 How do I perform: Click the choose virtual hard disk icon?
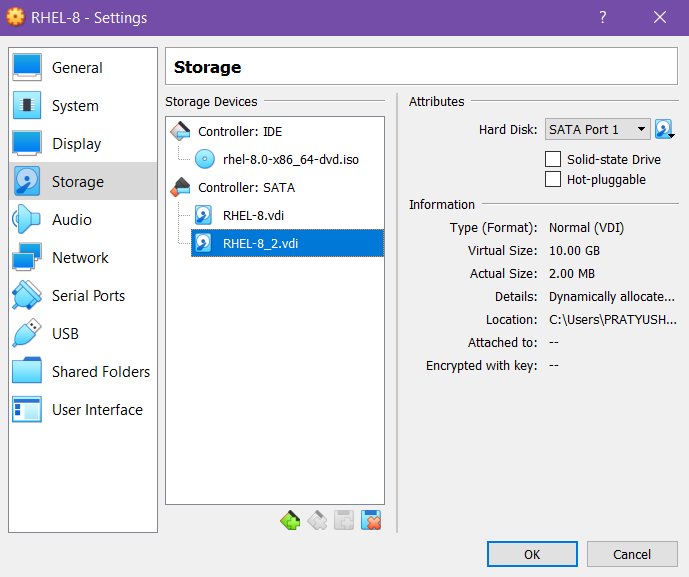pyautogui.click(x=665, y=130)
